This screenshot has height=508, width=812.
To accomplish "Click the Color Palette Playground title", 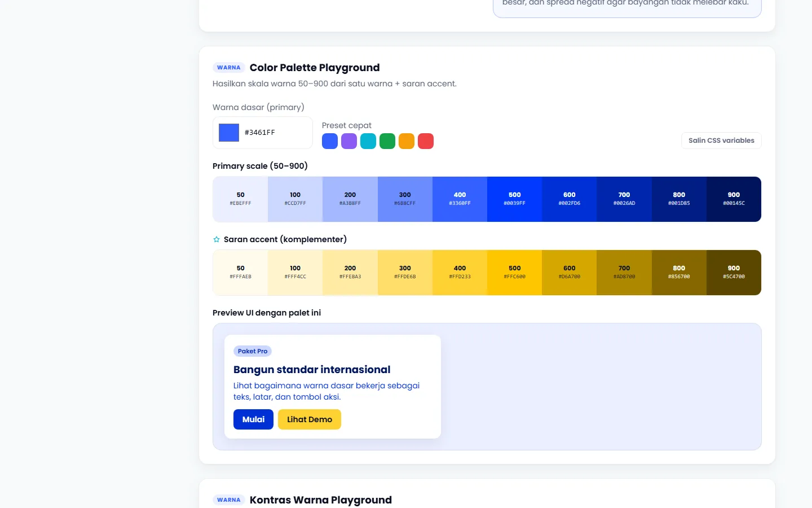I will point(315,68).
